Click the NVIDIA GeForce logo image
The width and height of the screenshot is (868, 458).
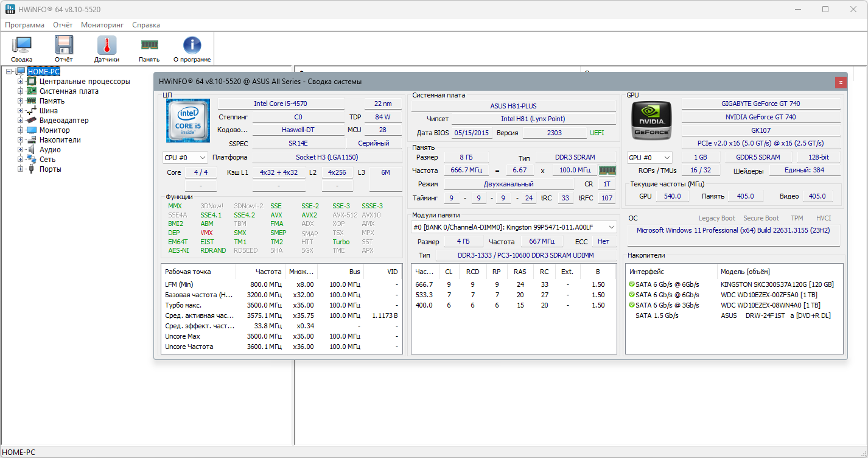click(x=651, y=121)
